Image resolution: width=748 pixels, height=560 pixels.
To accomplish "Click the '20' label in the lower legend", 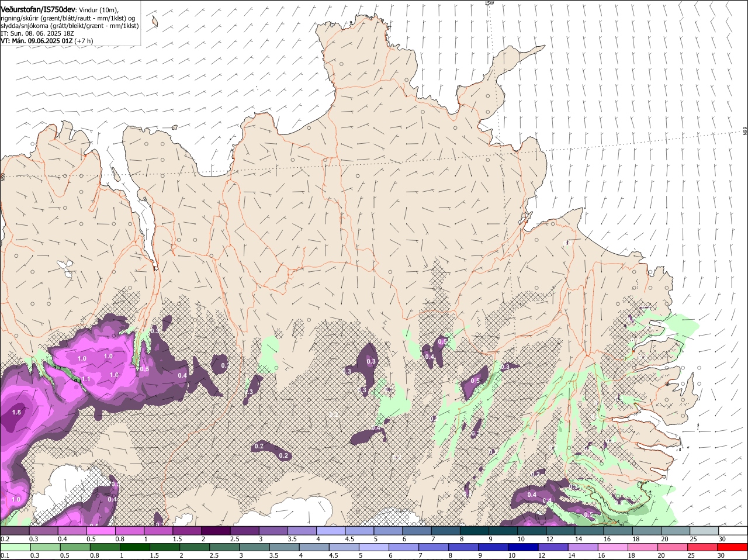I will point(661,555).
